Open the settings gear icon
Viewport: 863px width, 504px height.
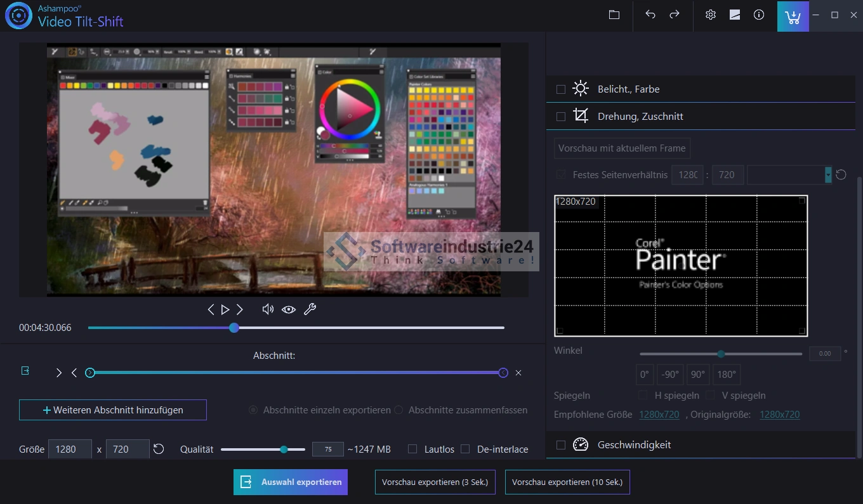tap(711, 15)
